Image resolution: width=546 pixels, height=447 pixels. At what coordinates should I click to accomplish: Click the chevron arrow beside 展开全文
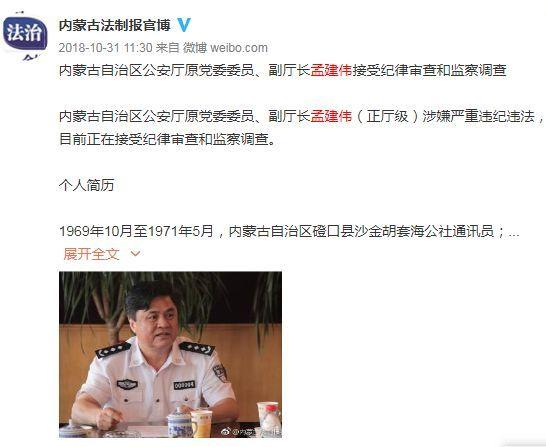pyautogui.click(x=135, y=254)
